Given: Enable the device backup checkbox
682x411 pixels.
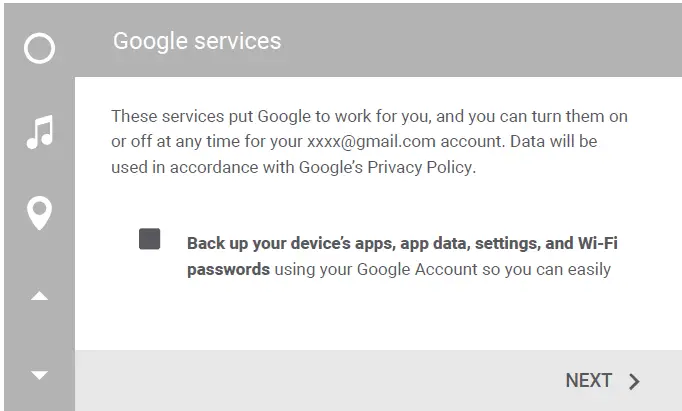Looking at the screenshot, I should point(150,240).
